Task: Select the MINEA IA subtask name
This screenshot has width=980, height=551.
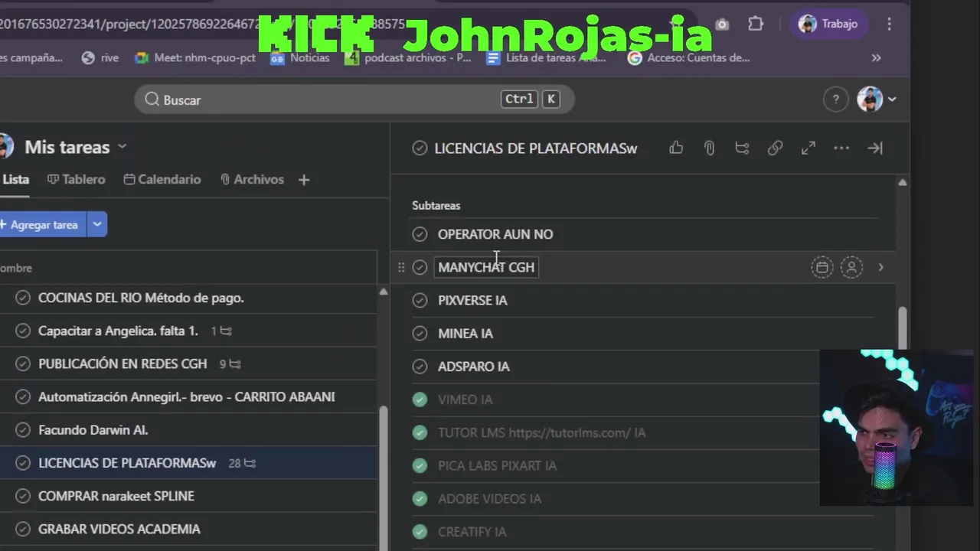Action: coord(465,333)
